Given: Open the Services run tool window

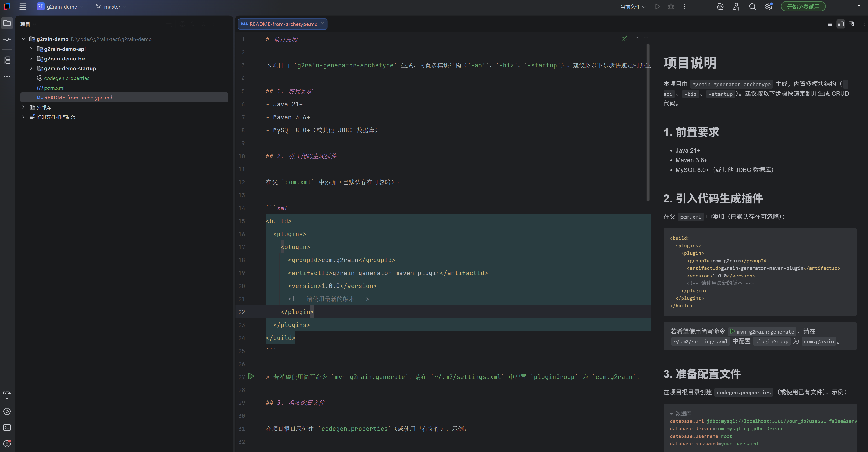Looking at the screenshot, I should [7, 411].
